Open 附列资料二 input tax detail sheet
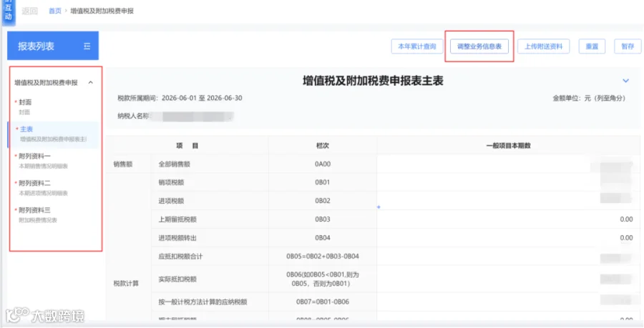 [54, 188]
